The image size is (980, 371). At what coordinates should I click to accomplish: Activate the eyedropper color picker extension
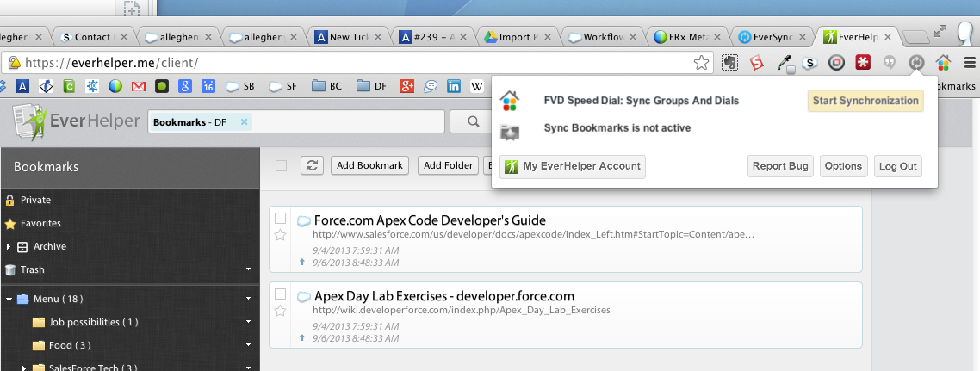coord(784,63)
